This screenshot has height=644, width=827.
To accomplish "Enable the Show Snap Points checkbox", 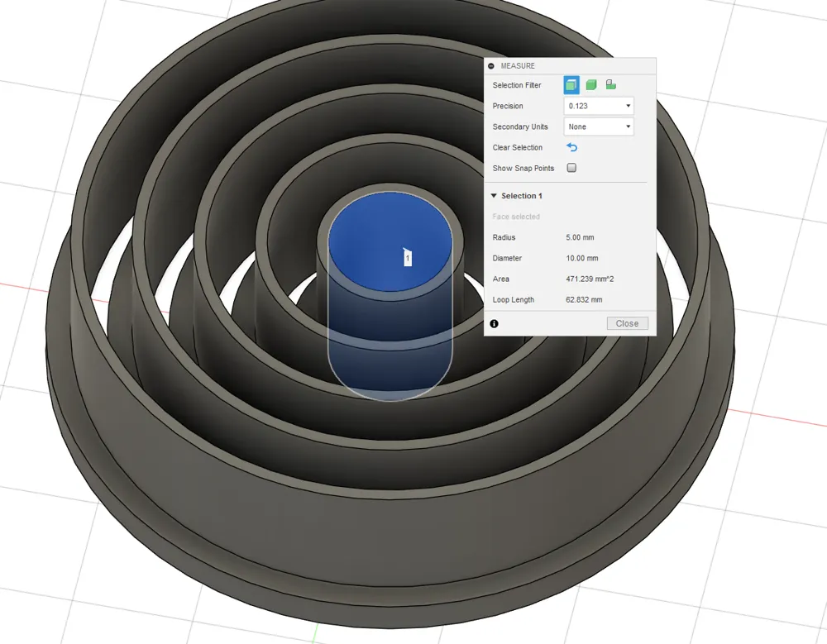I will [x=571, y=168].
